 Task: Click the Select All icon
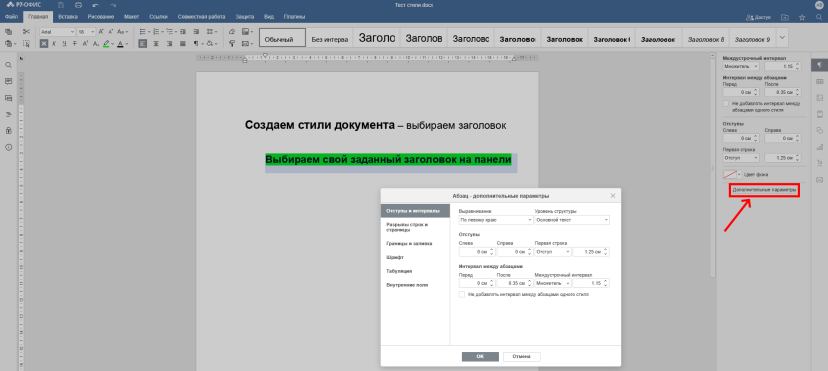(26, 43)
